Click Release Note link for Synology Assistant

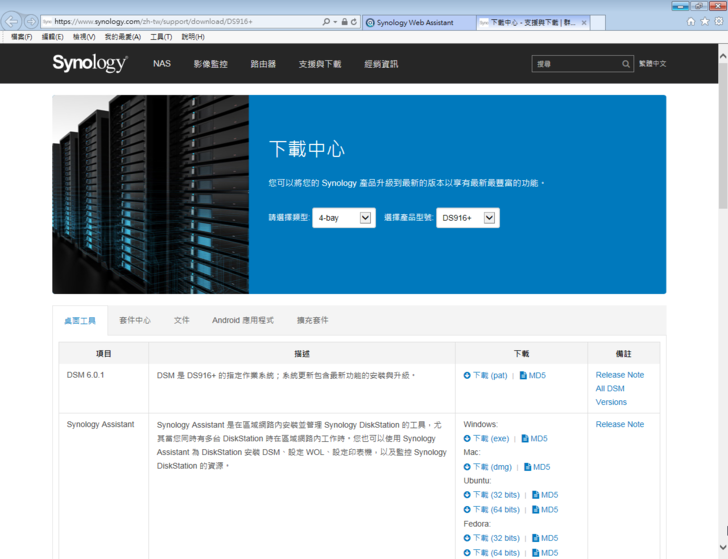pos(620,425)
